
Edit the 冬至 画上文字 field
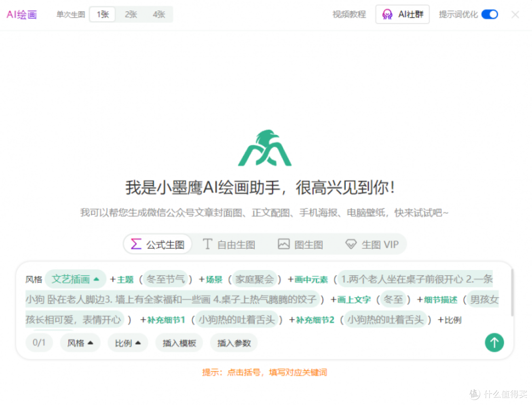tap(393, 300)
